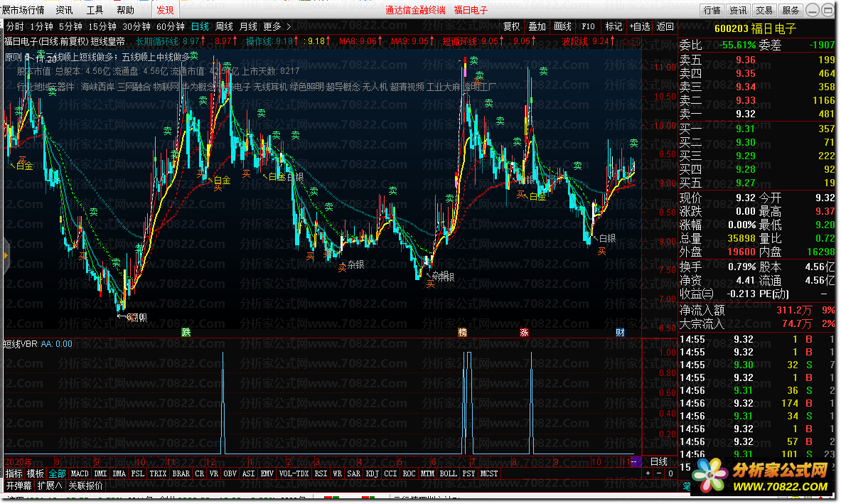This screenshot has height=504, width=841.
Task: Reset chart zoom with the 0 button
Action: (670, 473)
